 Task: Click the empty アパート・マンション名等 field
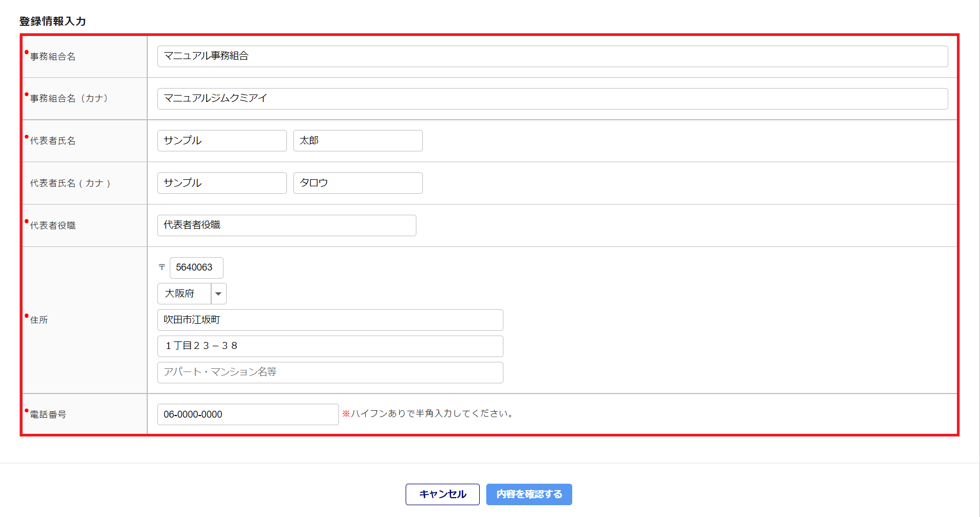click(330, 373)
